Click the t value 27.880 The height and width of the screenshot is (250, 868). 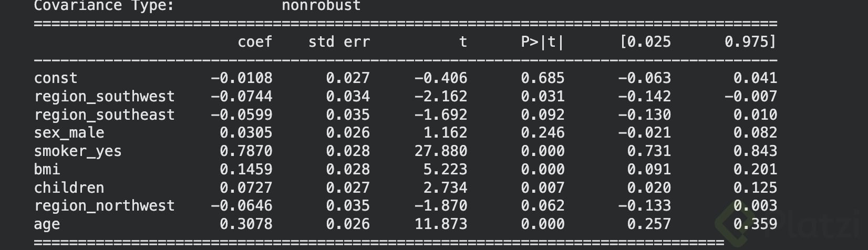[x=441, y=151]
